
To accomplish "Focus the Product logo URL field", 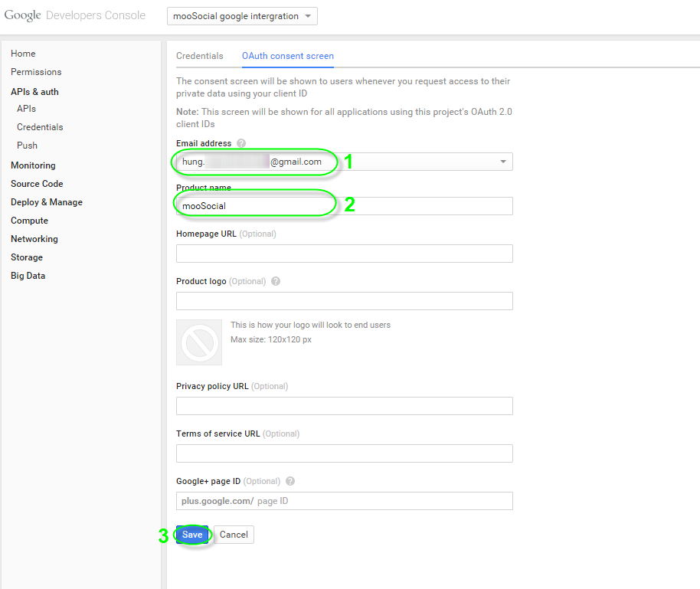I will [x=345, y=301].
